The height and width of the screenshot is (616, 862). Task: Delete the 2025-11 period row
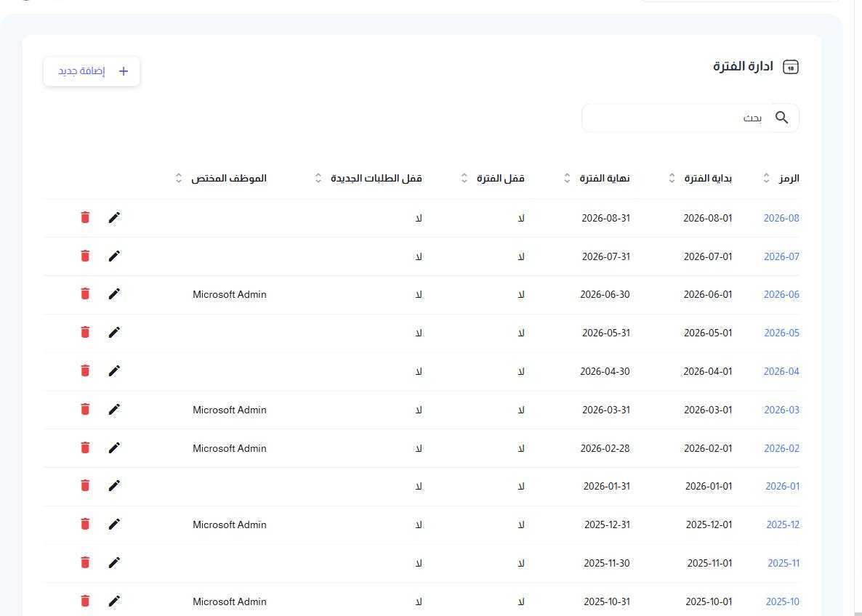(x=85, y=563)
